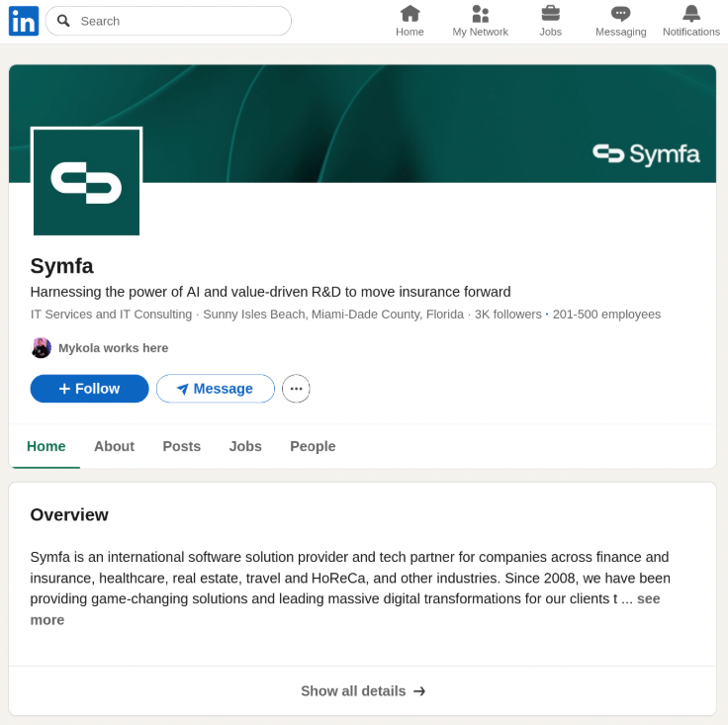728x725 pixels.
Task: Click the LinkedIn logo icon
Action: click(24, 21)
